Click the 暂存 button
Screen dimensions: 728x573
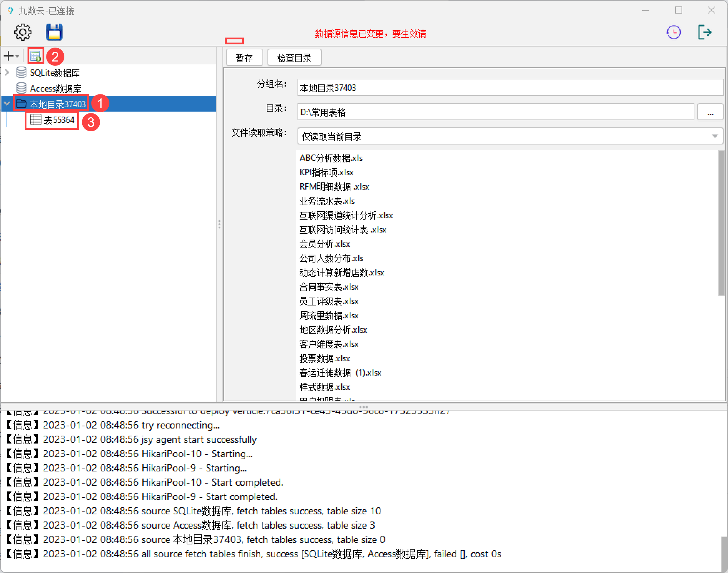pos(245,58)
